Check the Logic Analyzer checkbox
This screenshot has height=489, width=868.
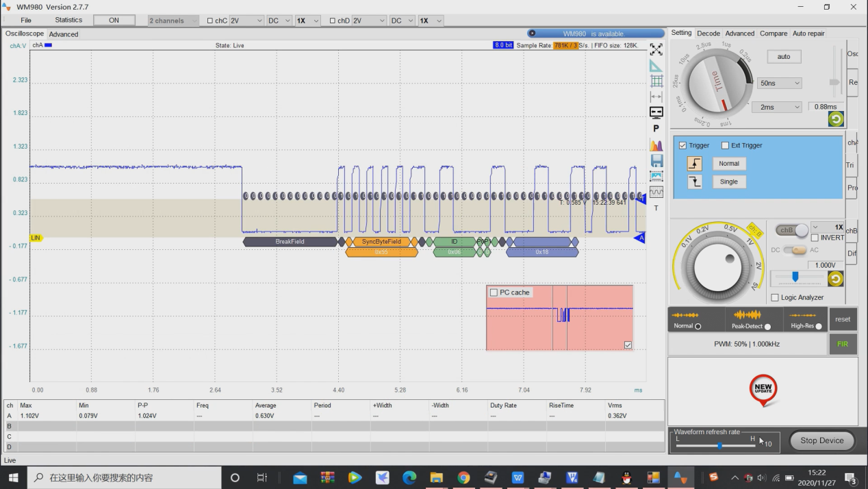click(775, 297)
